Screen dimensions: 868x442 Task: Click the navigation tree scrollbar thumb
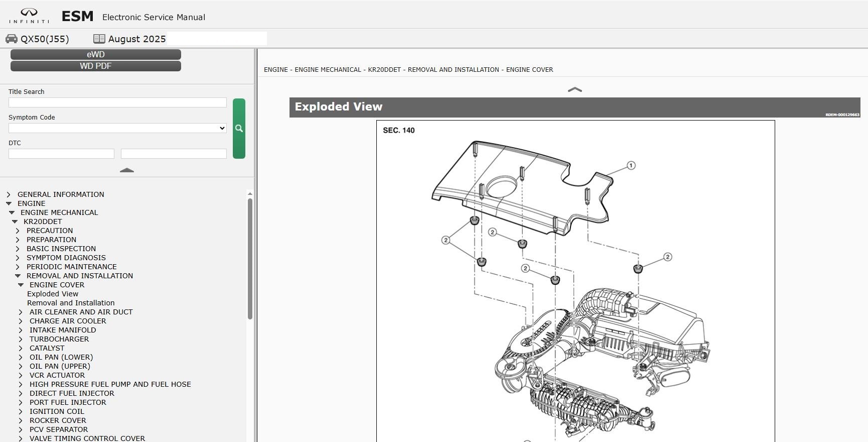click(x=250, y=258)
